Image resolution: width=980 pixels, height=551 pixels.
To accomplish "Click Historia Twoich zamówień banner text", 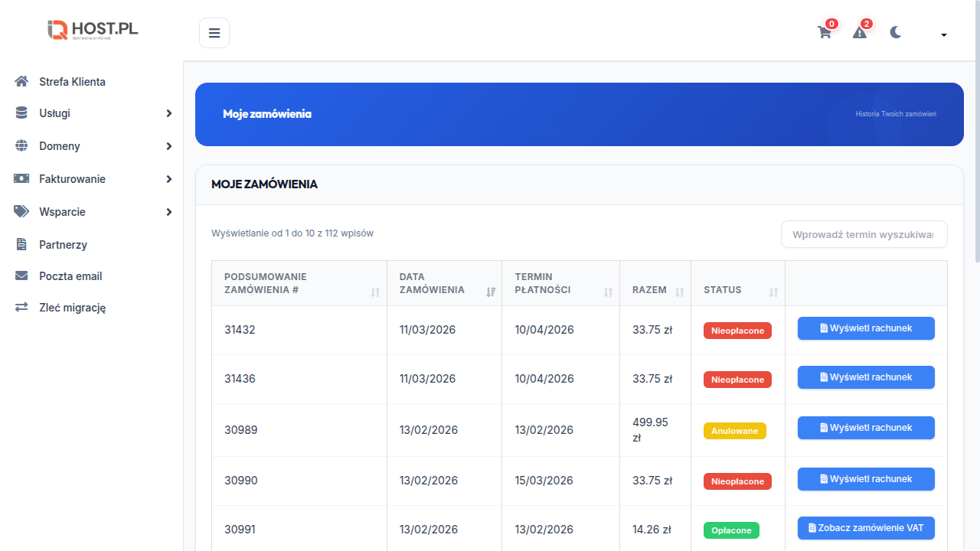I will (896, 114).
